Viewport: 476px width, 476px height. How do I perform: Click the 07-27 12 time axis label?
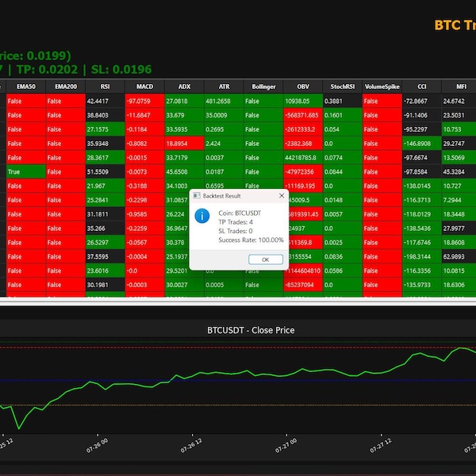point(380,445)
